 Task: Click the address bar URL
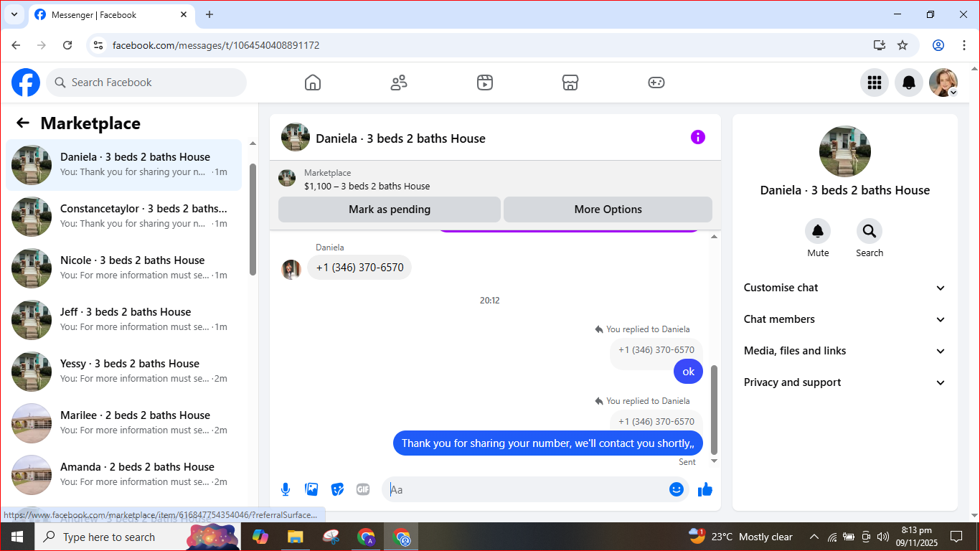click(x=216, y=45)
